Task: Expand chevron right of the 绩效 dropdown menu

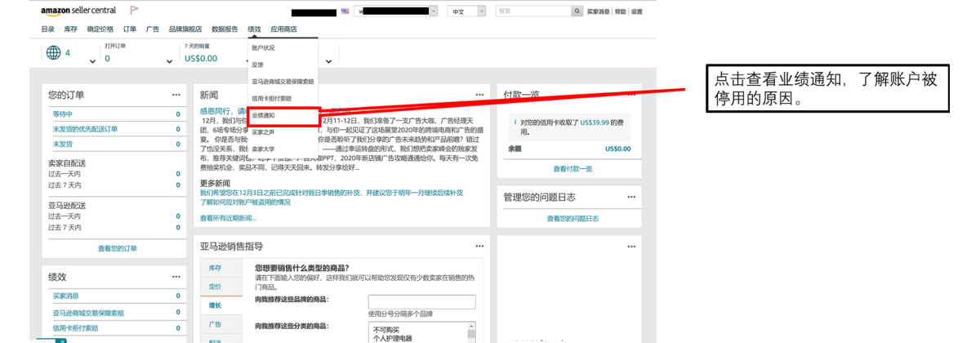Action: [x=330, y=61]
